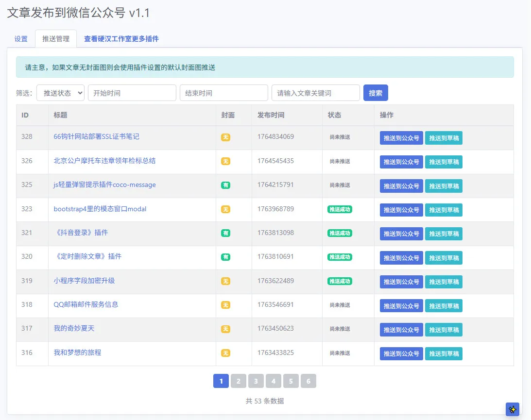Open article 66钩针网站部署SSL证书笔记
The image size is (531, 420).
pos(97,136)
